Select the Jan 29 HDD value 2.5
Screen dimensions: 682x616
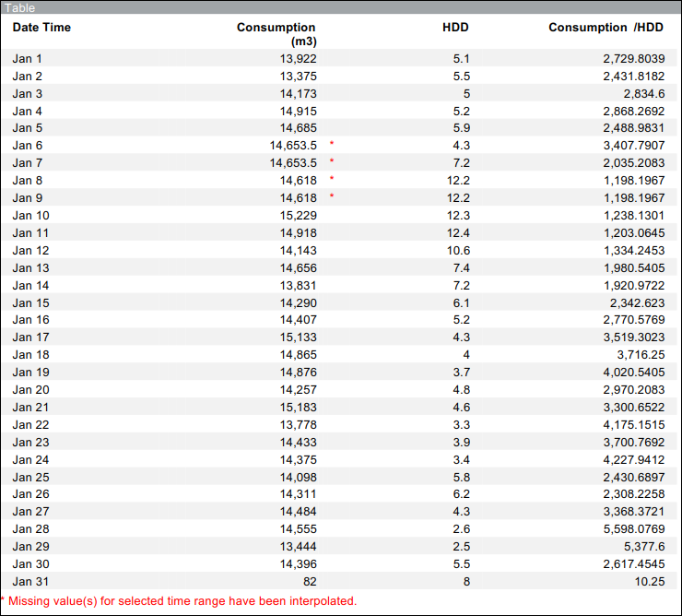coord(461,547)
